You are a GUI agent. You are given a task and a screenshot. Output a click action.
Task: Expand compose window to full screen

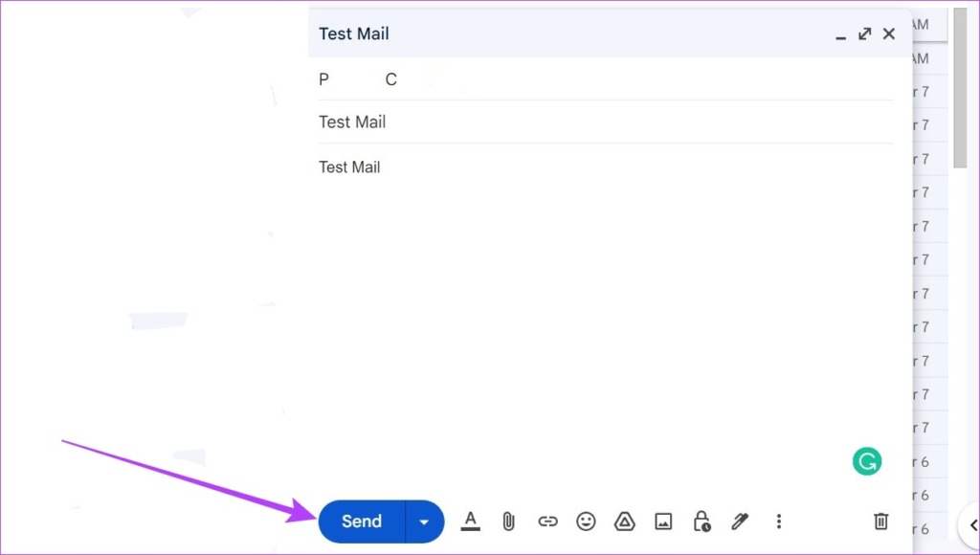point(864,33)
